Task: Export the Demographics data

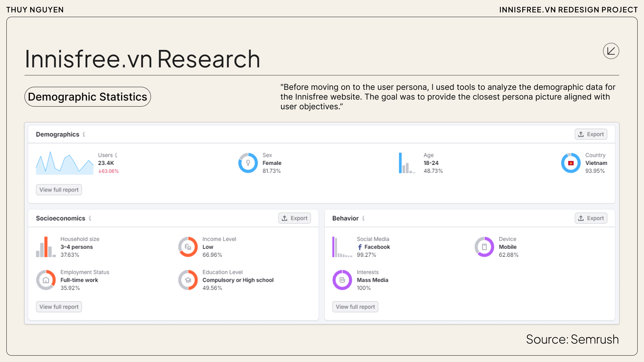Action: [x=591, y=134]
